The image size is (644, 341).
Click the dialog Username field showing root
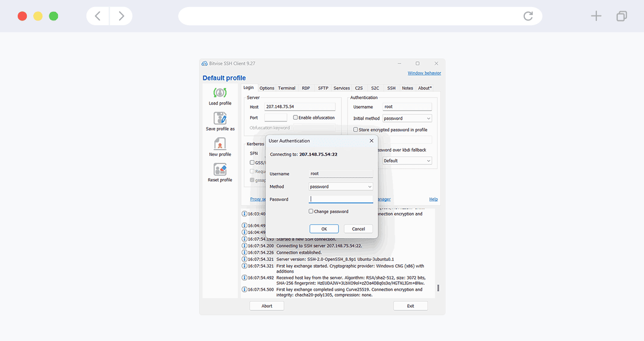(x=341, y=174)
